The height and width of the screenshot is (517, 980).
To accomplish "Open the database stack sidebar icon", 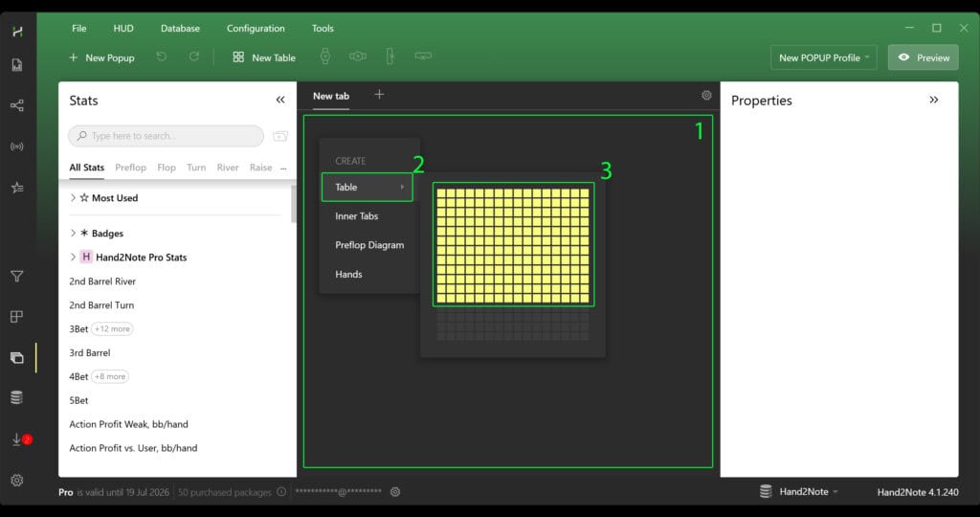I will (x=16, y=397).
